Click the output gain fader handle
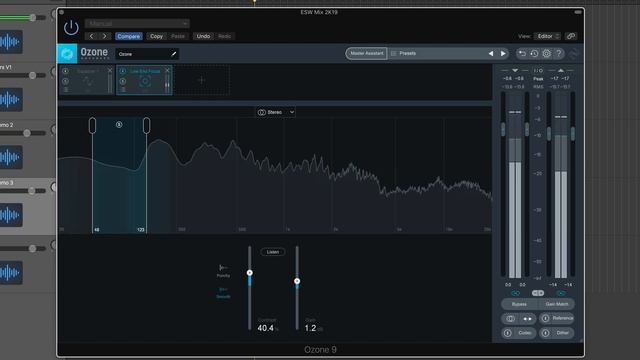 (x=549, y=133)
